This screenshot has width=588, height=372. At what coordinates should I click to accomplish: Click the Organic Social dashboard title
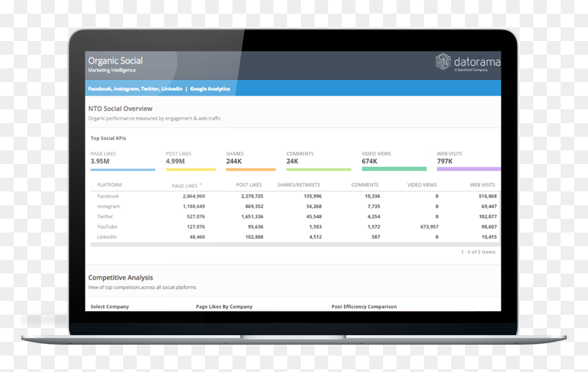pyautogui.click(x=115, y=61)
